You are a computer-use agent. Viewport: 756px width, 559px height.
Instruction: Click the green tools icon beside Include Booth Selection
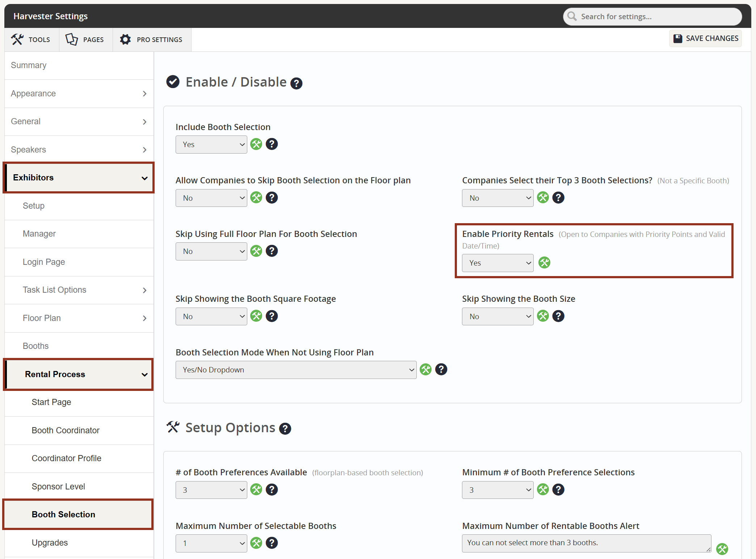click(256, 144)
